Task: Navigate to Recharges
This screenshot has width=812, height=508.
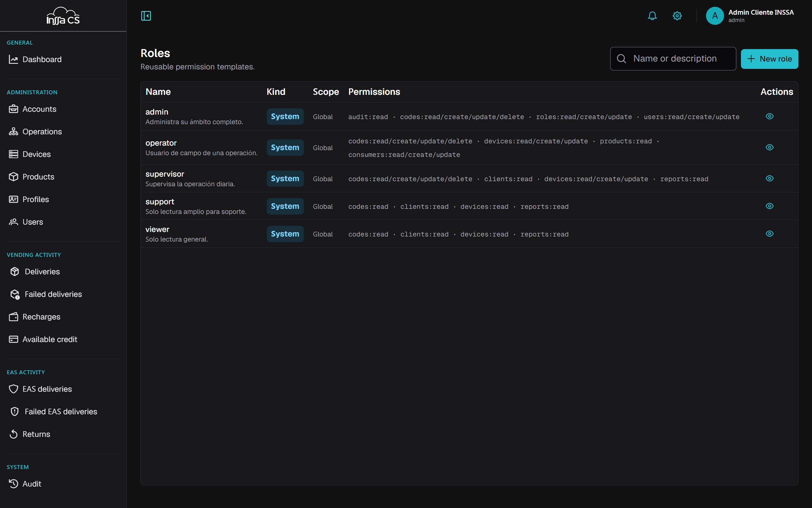Action: tap(63, 317)
